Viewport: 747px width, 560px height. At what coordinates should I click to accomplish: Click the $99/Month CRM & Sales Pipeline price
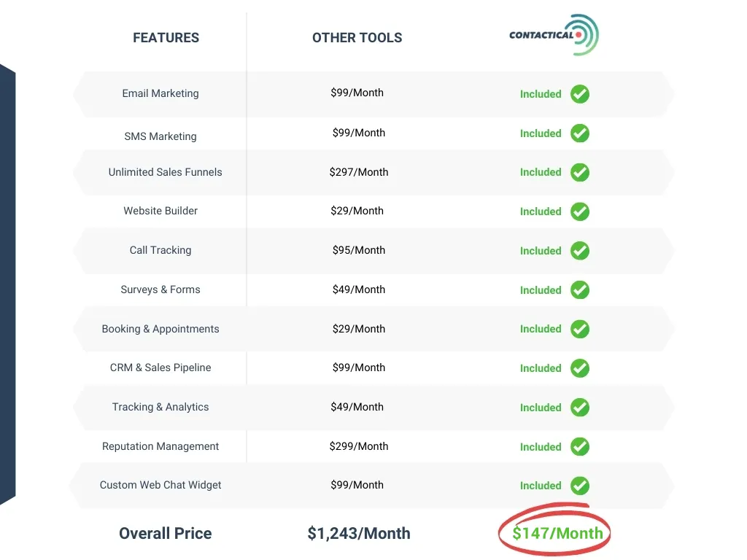pyautogui.click(x=359, y=367)
